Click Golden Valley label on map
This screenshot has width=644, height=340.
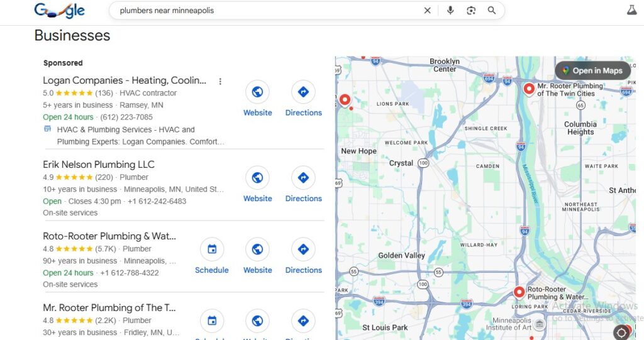coord(401,255)
